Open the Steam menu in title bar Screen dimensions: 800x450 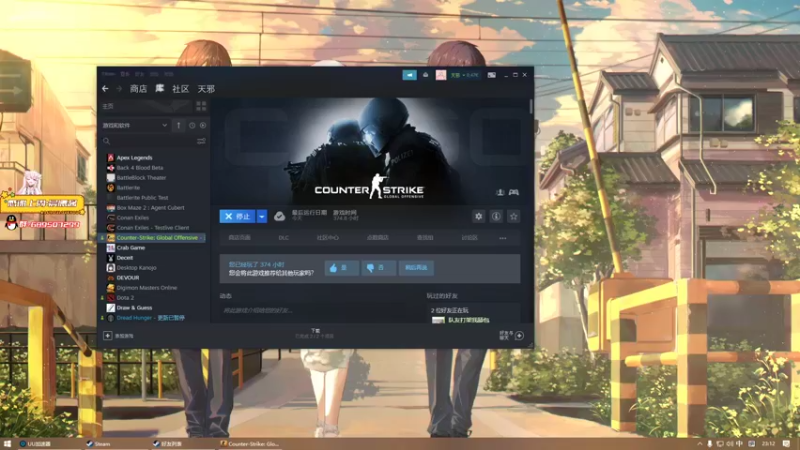click(108, 74)
